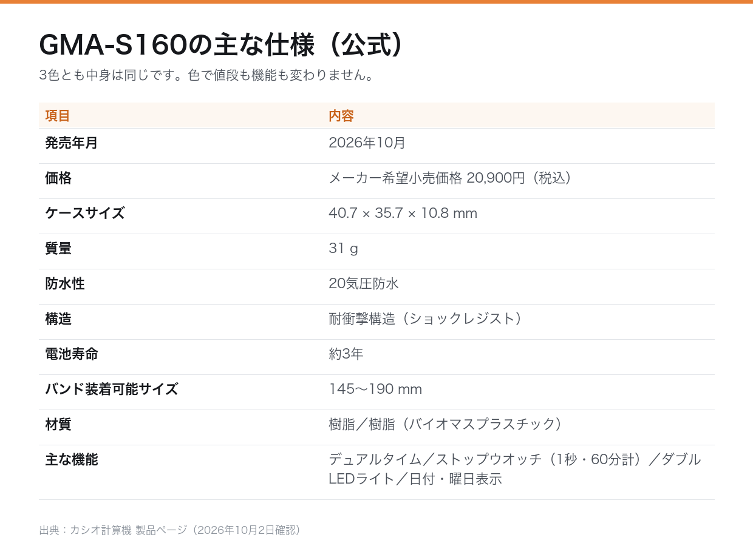Click the value '樹脂／樹脂（バイオマスプラスチック）'
The height and width of the screenshot is (560, 753).
point(445,425)
